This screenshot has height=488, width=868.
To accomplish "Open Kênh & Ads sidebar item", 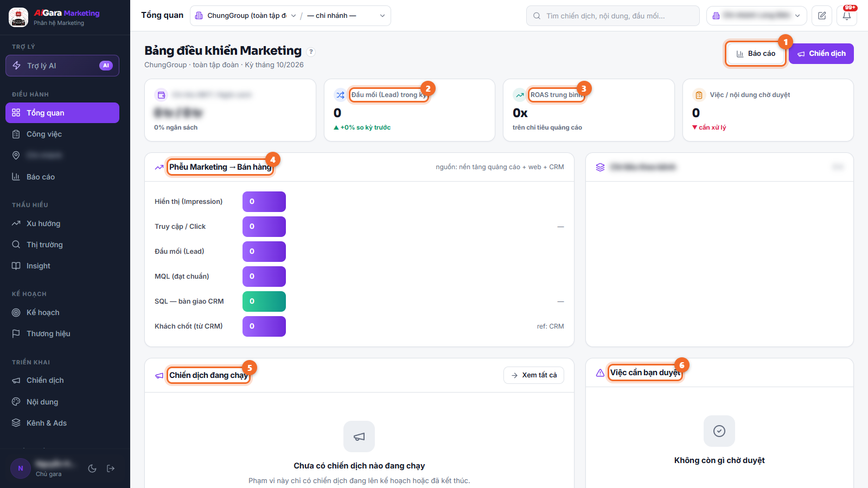I will (x=62, y=423).
